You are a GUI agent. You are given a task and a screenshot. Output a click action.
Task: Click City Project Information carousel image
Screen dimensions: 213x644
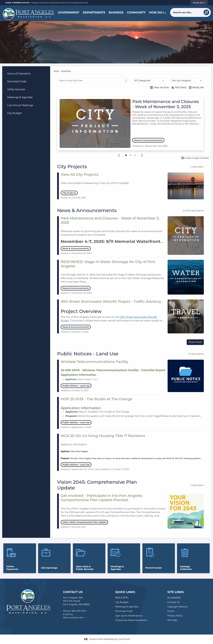[95, 123]
